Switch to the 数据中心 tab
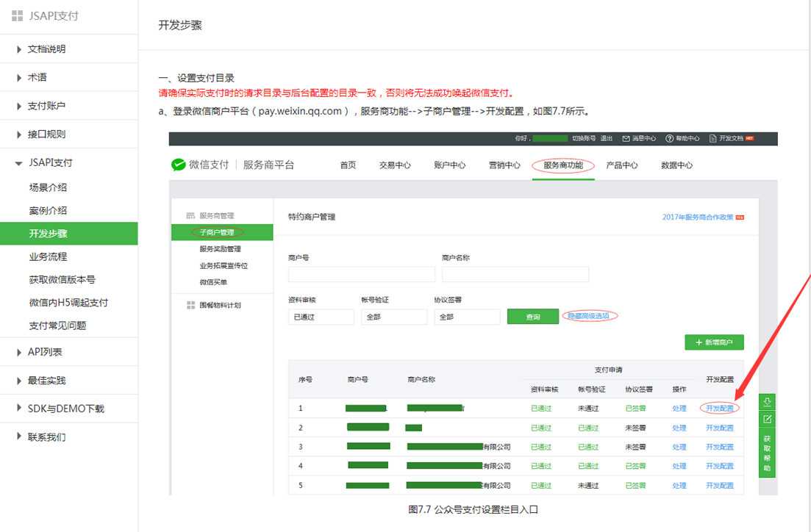811x532 pixels. click(676, 165)
